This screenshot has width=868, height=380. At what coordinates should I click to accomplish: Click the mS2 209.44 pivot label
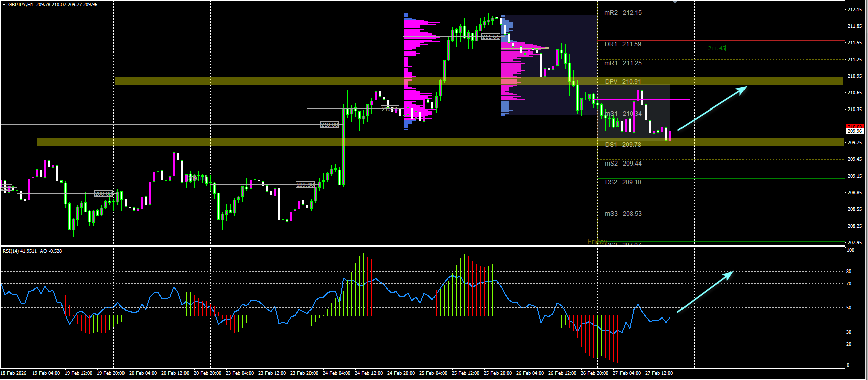click(624, 164)
